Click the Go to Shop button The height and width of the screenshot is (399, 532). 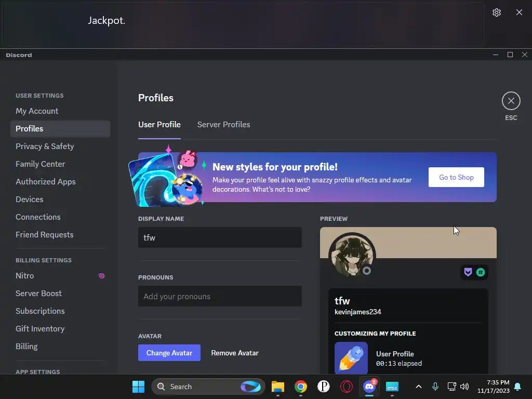[456, 177]
